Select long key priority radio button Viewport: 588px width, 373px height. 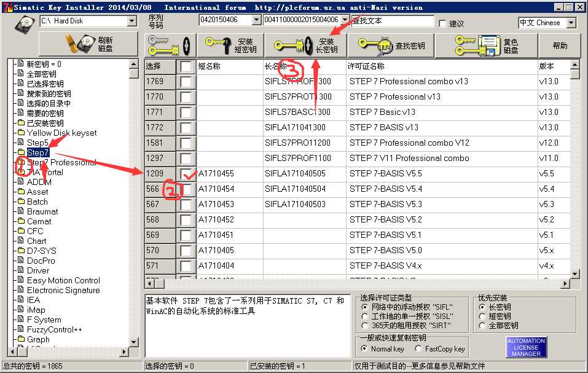(482, 307)
